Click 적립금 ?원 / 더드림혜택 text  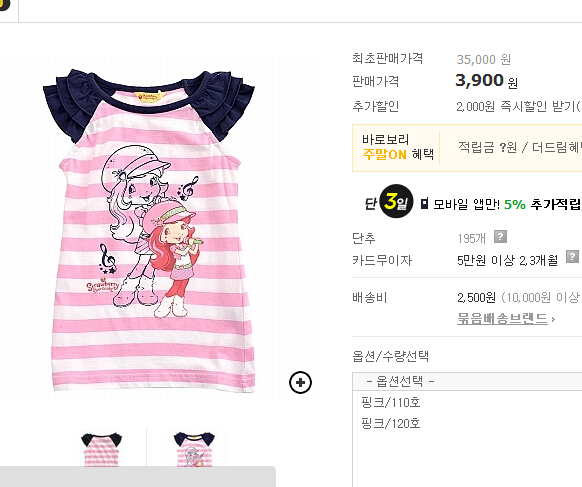520,147
